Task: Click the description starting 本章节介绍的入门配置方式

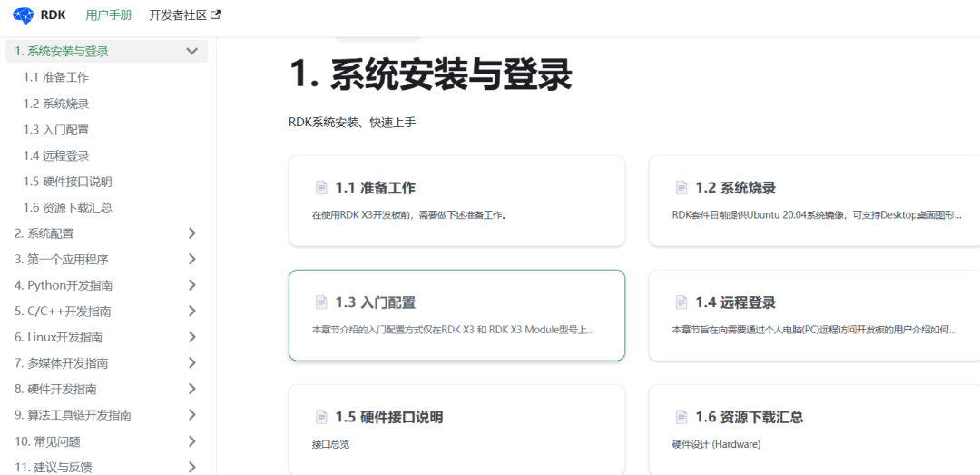Action: coord(453,330)
